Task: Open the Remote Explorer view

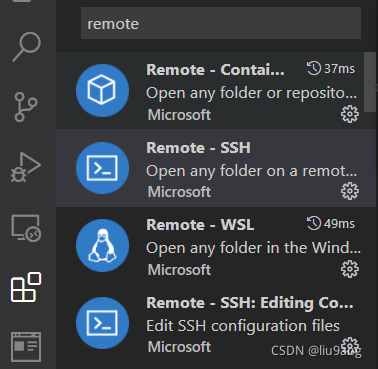Action: [26, 228]
